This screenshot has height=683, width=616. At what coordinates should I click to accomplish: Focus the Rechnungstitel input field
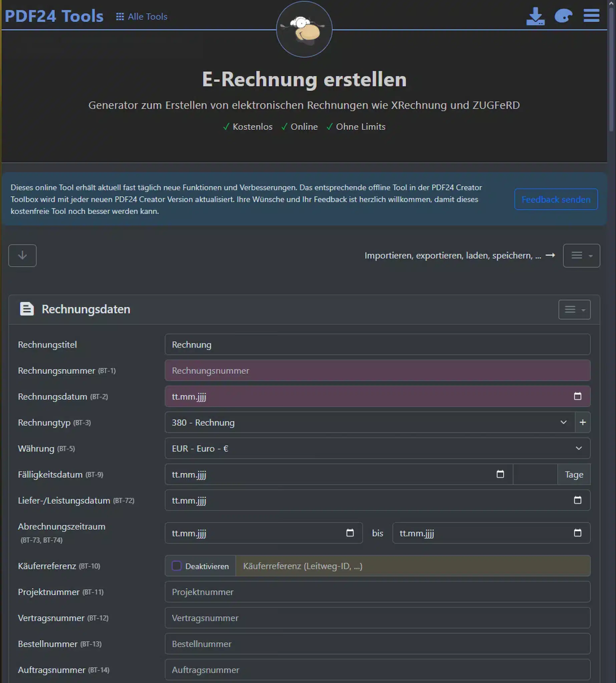point(377,345)
